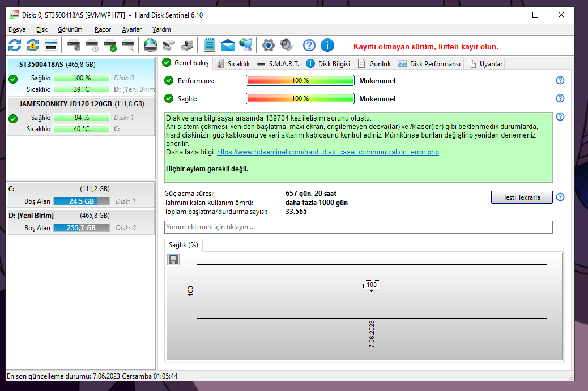Click the 7.06.2023 date label under graph
The image size is (588, 391).
coord(372,334)
